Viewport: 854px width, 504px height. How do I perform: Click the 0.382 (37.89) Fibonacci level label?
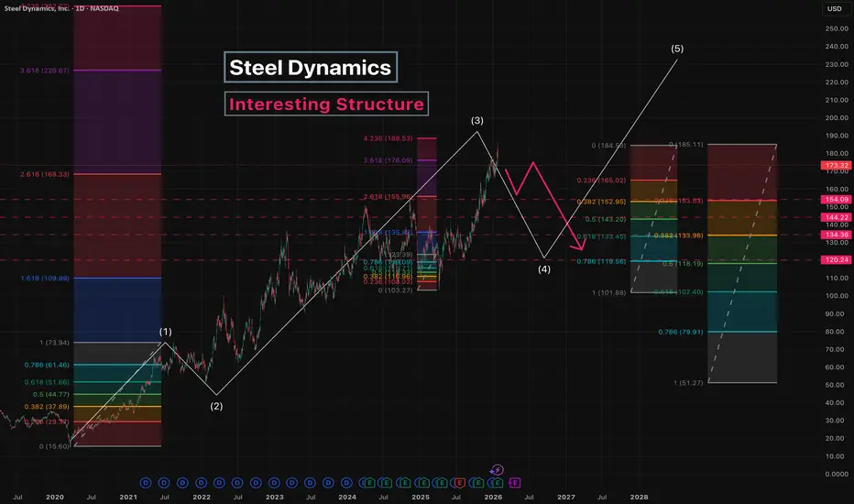click(x=47, y=407)
